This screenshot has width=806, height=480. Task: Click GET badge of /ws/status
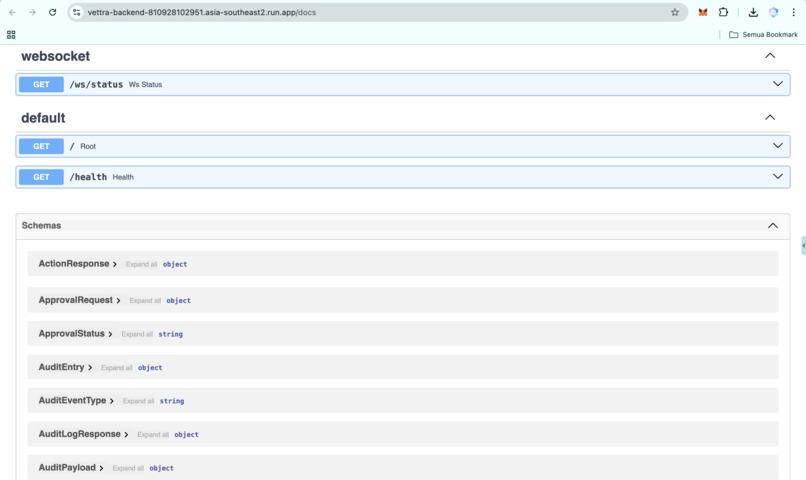tap(41, 84)
